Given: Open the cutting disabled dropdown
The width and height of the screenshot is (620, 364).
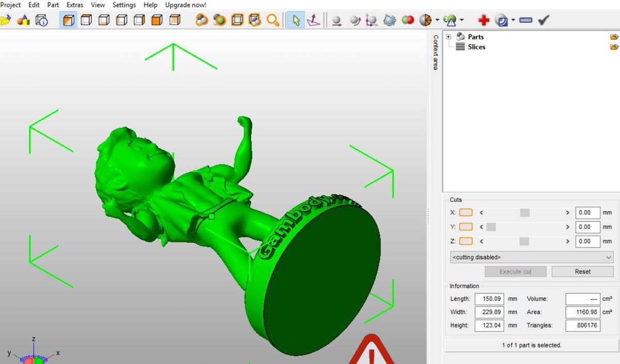Looking at the screenshot, I should [x=531, y=257].
